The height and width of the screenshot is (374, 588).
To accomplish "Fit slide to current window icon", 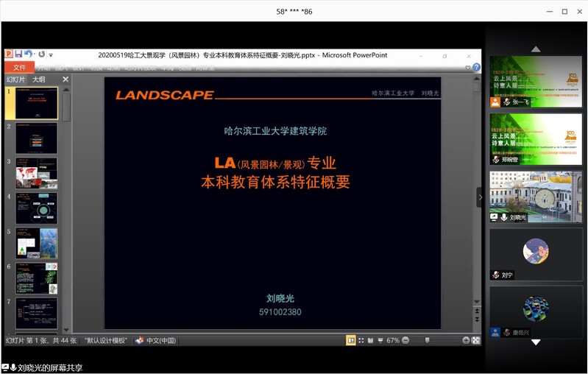I will point(475,340).
